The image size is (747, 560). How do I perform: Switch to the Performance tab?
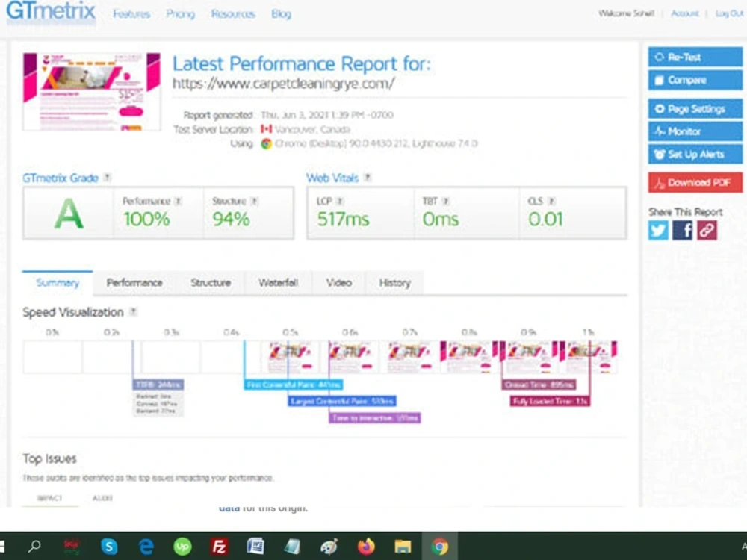tap(134, 283)
